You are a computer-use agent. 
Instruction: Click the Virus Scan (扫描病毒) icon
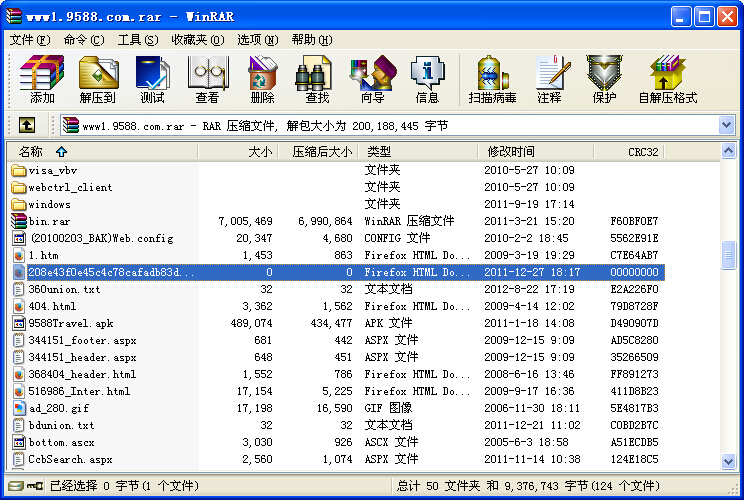click(x=493, y=79)
